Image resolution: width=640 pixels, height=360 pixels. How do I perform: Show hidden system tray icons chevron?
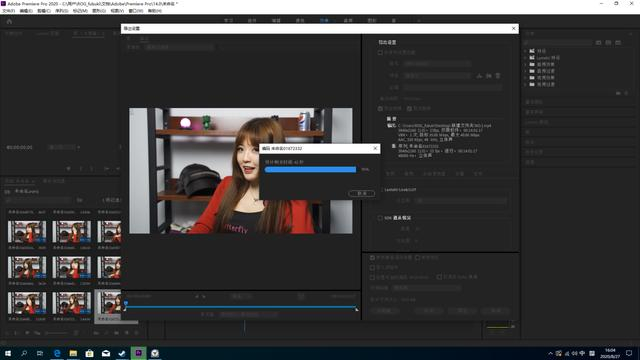[550, 353]
